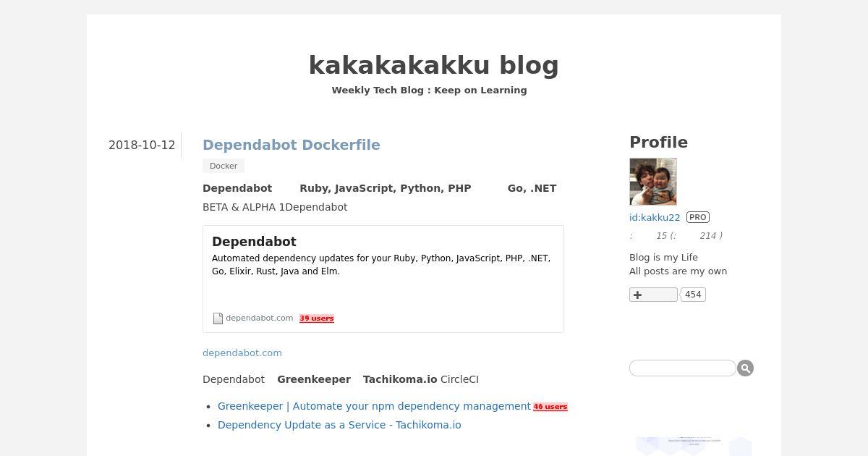Click the dependabot.com domain text in card
868x456 pixels.
pos(260,318)
